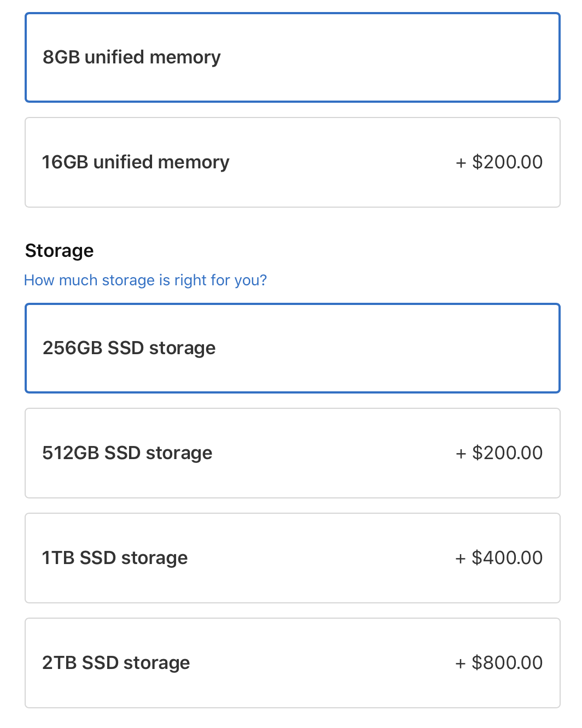Choose the 512GB SSD storage option
The image size is (582, 728).
(293, 453)
